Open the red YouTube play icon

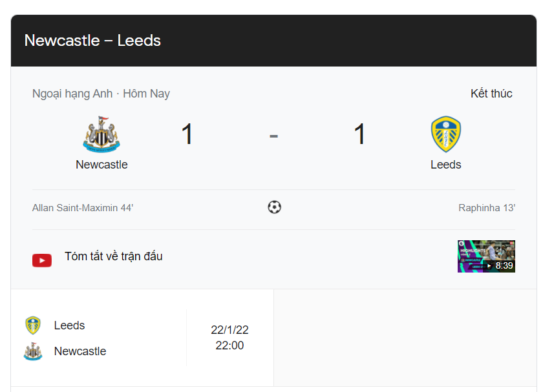click(42, 260)
